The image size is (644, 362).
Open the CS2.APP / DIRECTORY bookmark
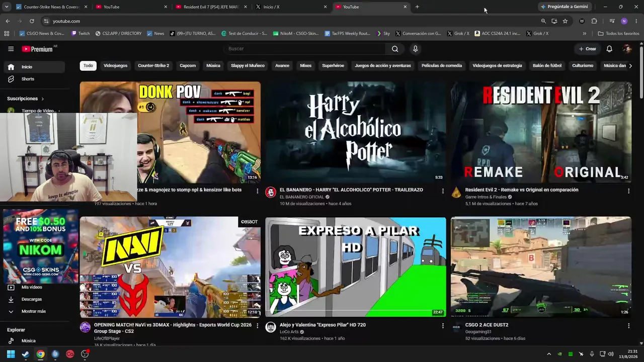point(118,34)
